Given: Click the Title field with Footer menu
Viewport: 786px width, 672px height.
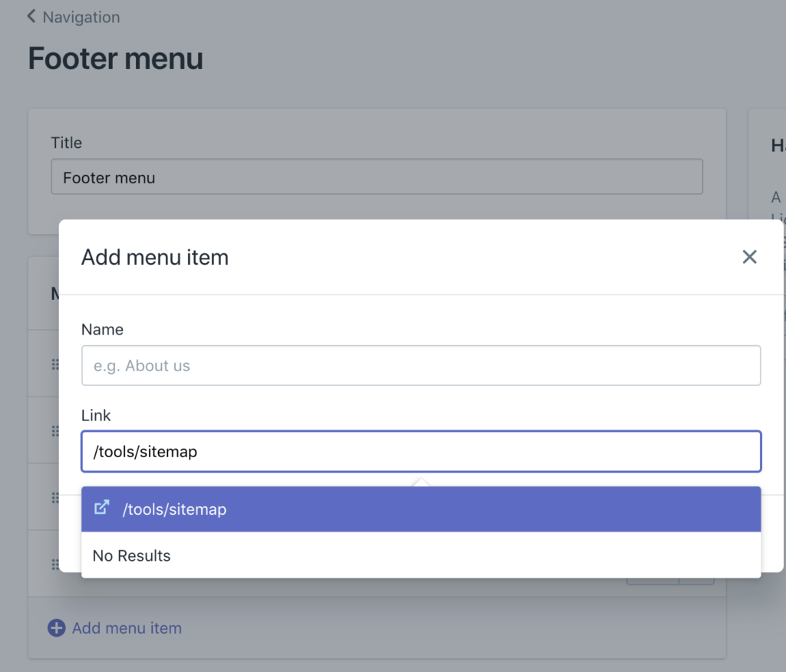Looking at the screenshot, I should pos(377,177).
